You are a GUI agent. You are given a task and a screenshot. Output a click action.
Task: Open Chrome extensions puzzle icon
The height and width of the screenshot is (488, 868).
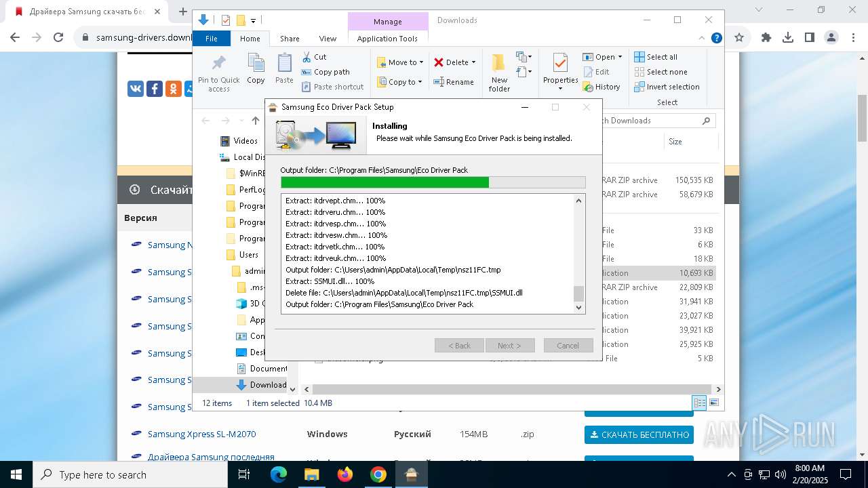click(x=766, y=37)
